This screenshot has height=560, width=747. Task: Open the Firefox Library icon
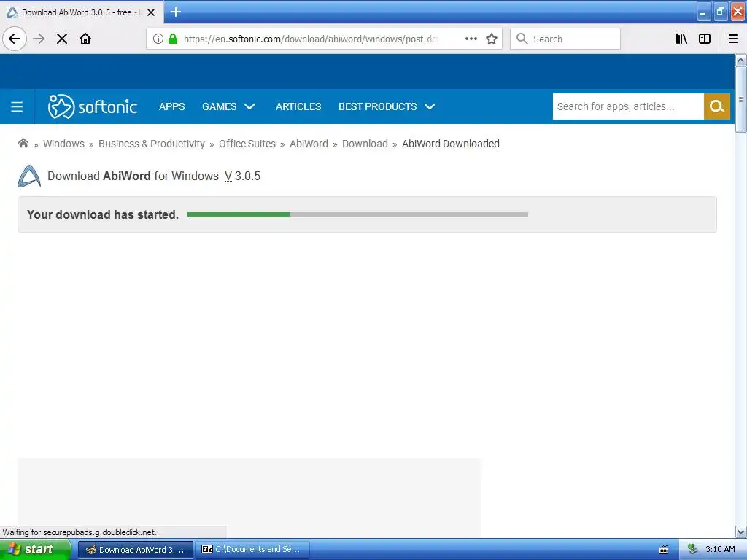[681, 39]
